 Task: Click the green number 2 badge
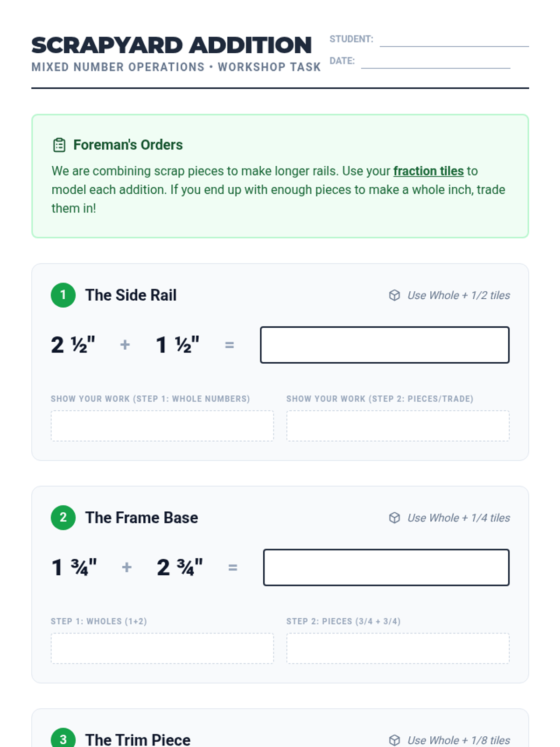pos(63,517)
